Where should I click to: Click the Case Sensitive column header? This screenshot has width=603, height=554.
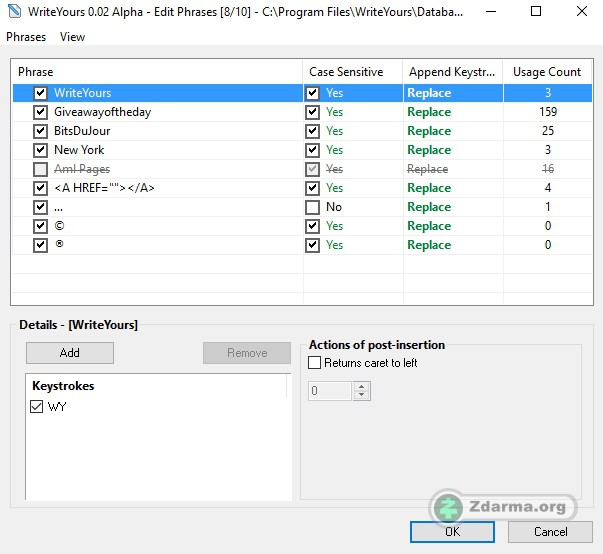tap(353, 72)
